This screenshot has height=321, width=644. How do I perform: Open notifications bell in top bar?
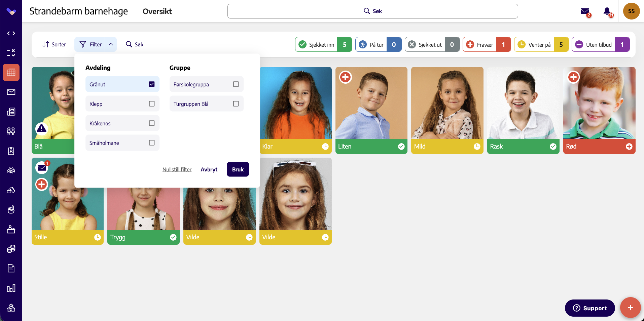click(x=607, y=11)
